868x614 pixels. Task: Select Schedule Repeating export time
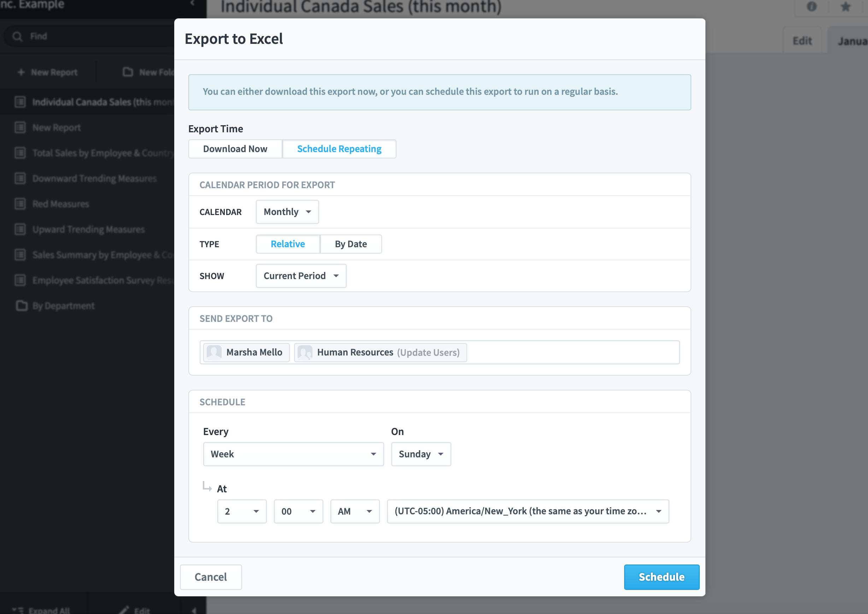click(x=339, y=149)
